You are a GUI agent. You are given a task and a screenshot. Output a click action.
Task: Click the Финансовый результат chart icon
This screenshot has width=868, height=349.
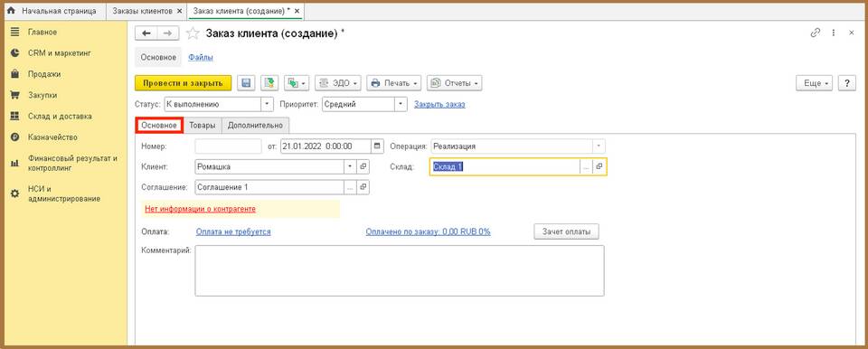[x=15, y=164]
